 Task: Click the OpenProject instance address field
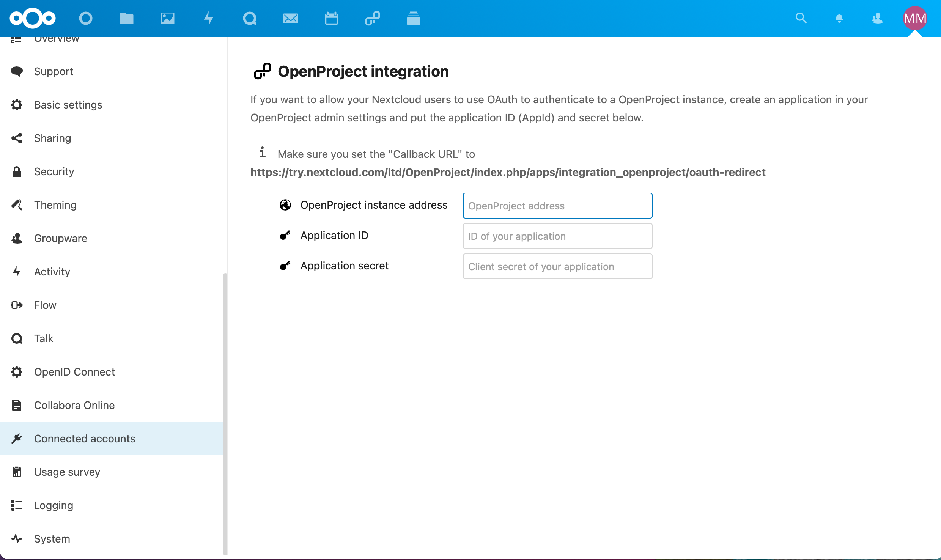point(557,206)
